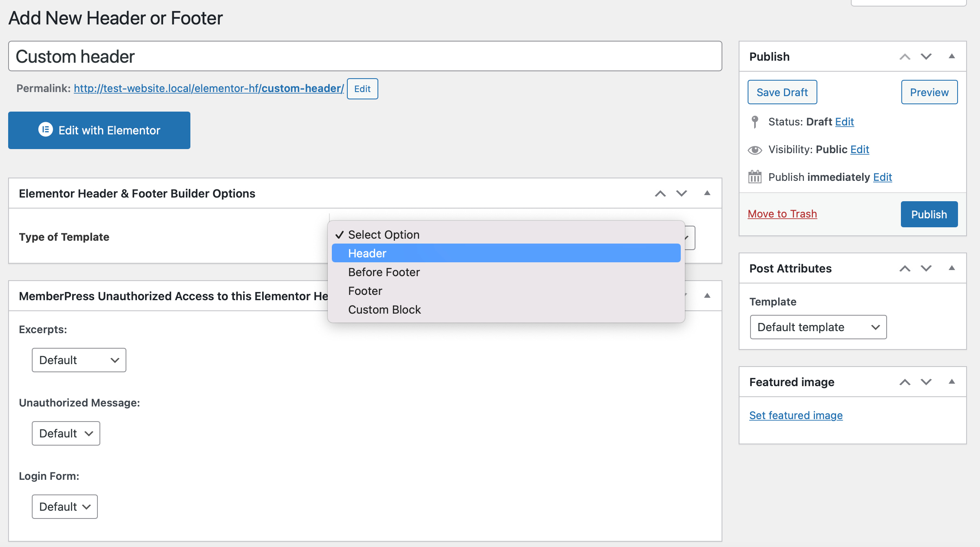
Task: Click the calendar icon beside Publish immediately
Action: point(755,177)
